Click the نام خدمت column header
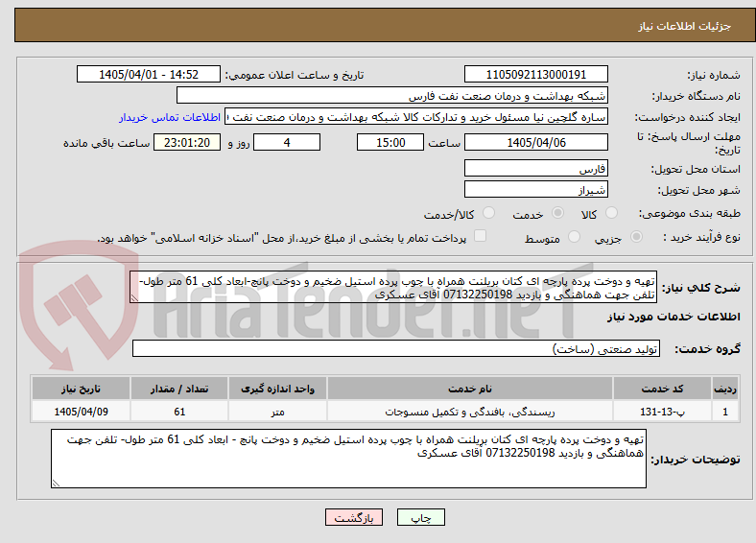The width and height of the screenshot is (756, 543). tap(469, 389)
